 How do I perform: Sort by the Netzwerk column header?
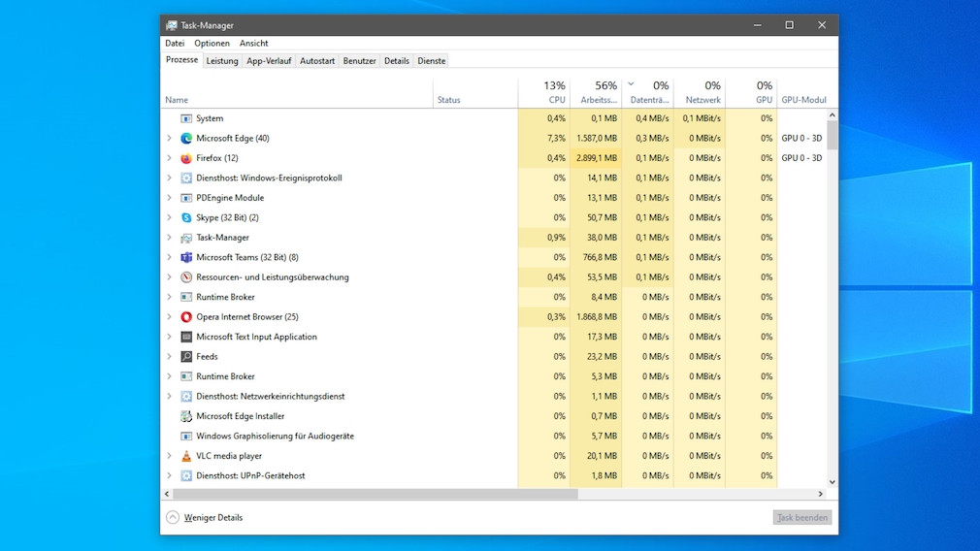(700, 92)
